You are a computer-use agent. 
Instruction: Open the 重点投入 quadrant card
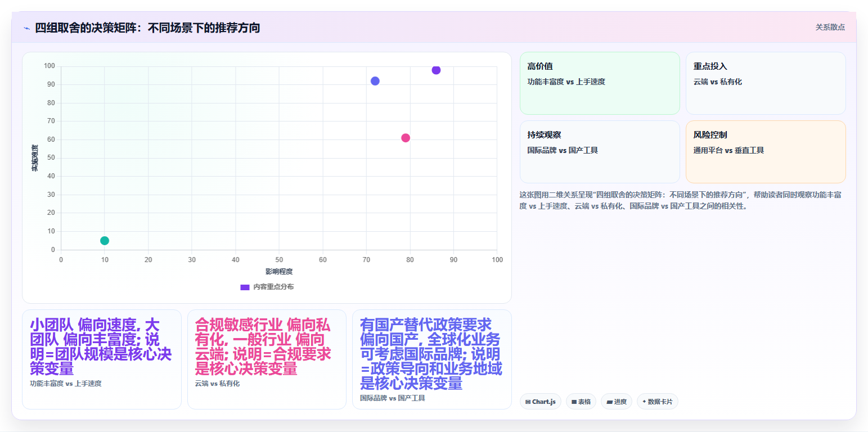click(x=766, y=83)
